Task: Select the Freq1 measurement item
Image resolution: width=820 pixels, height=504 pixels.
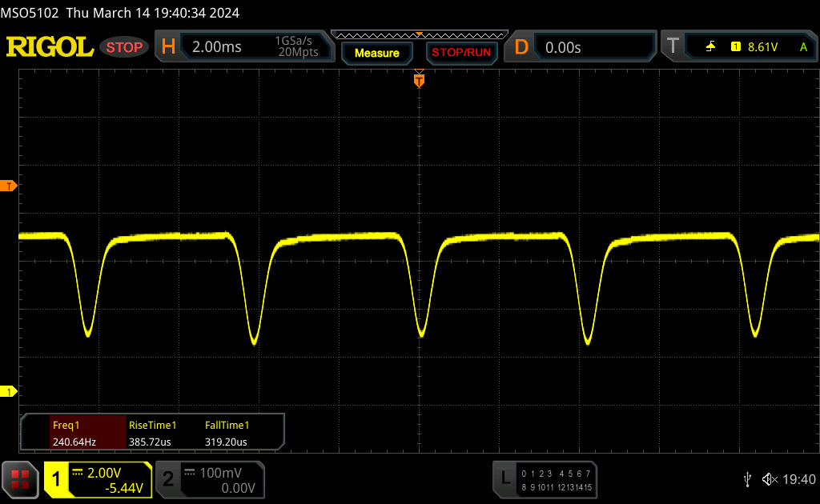Action: (66, 425)
